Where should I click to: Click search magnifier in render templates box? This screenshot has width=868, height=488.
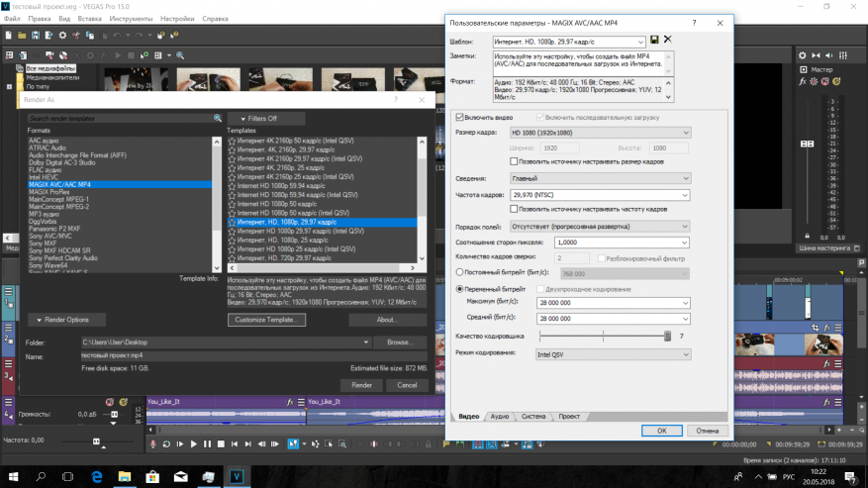click(218, 118)
